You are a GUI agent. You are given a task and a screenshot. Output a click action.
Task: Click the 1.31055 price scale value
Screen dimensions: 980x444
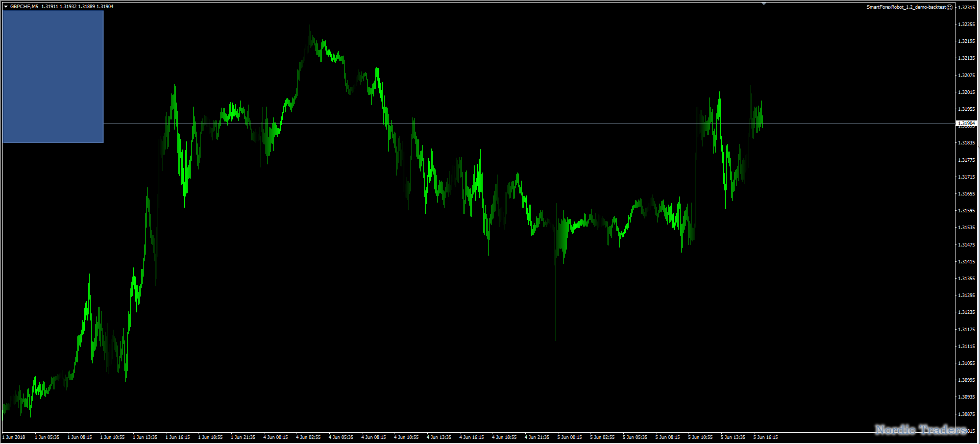966,363
